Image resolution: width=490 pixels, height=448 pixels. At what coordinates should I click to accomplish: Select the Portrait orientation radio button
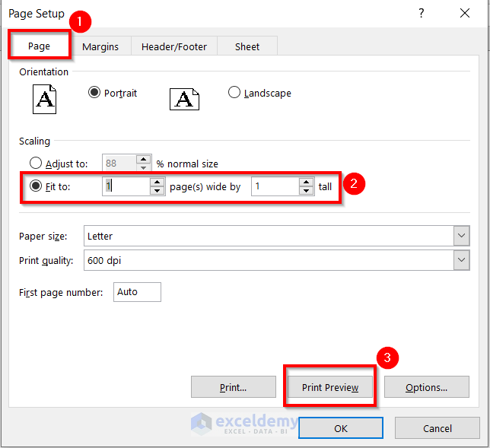click(94, 93)
